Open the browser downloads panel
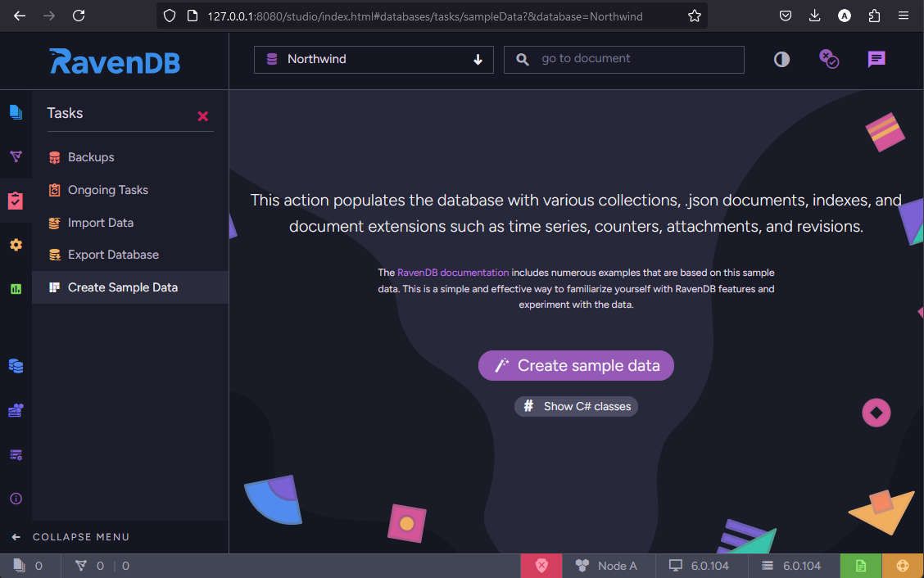The width and height of the screenshot is (924, 578). (x=815, y=16)
